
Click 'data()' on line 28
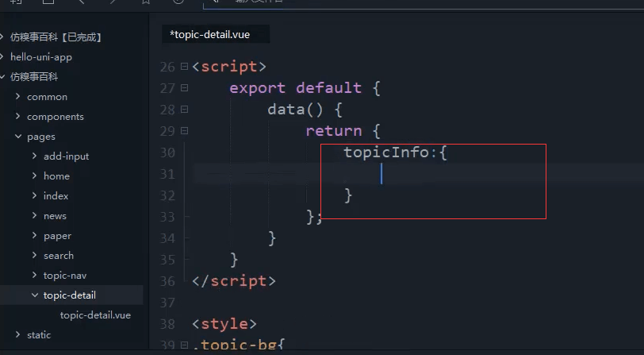coord(295,110)
